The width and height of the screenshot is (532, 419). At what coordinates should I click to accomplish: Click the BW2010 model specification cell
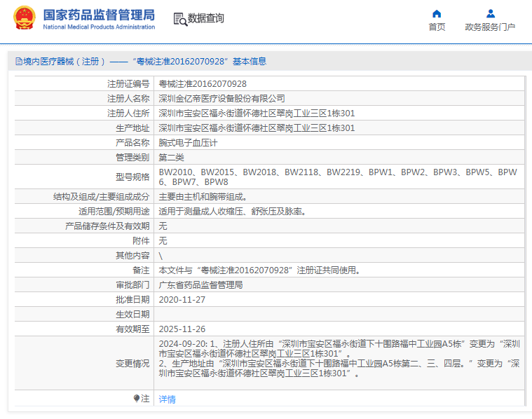tap(339, 177)
